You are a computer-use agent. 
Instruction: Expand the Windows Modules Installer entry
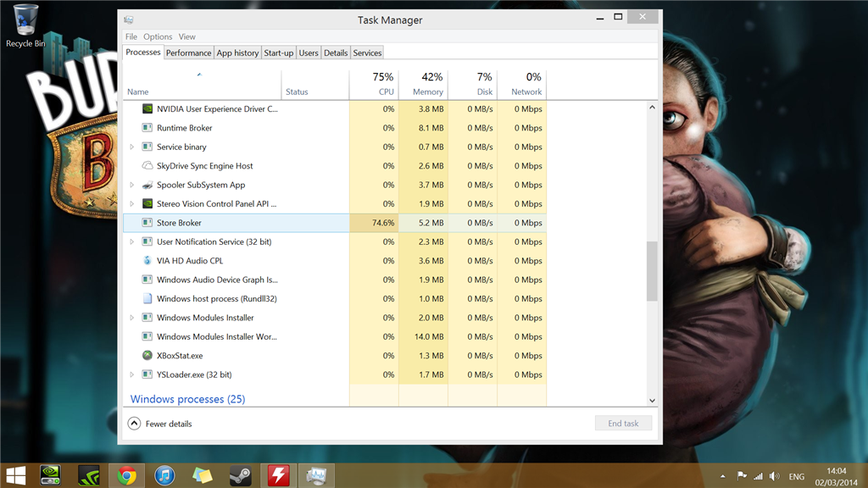pos(131,318)
